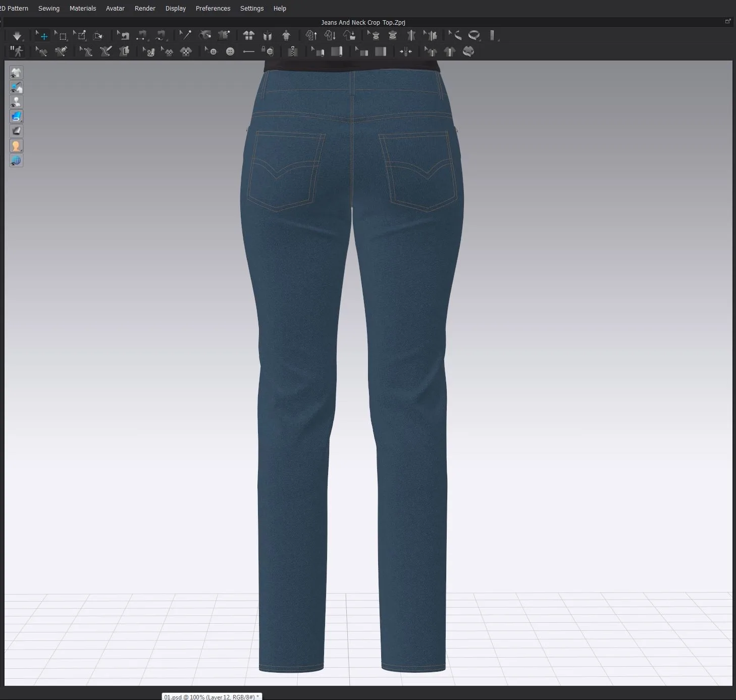Reset 3D arrangement with vest icon

pos(268,35)
